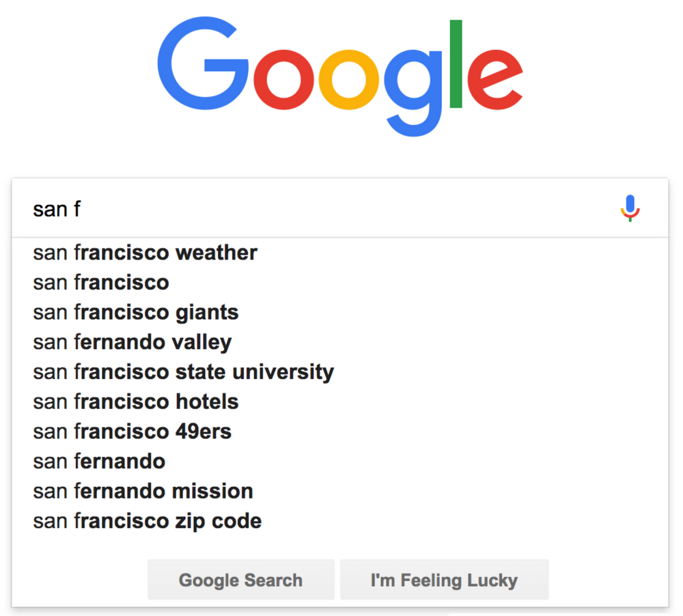Choose 'san fernando mission' from suggestions
The image size is (683, 616).
[142, 491]
